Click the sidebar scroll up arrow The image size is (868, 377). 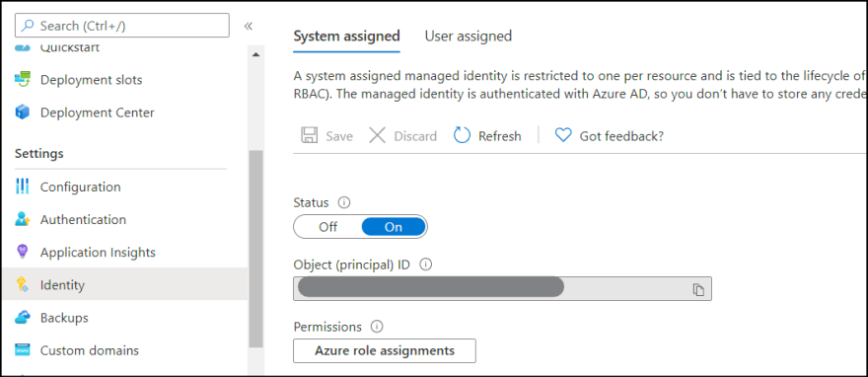[255, 55]
